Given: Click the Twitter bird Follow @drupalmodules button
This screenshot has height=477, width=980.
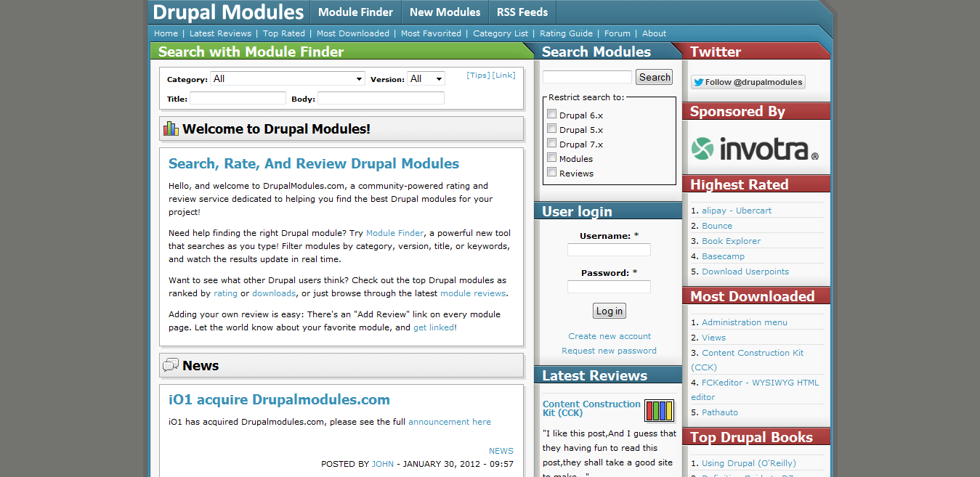Looking at the screenshot, I should coord(748,82).
